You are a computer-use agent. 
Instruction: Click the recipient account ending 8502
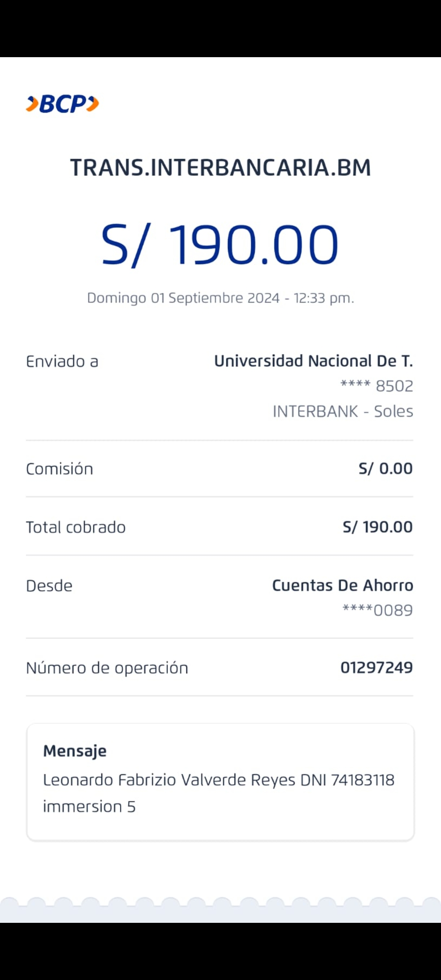(x=376, y=386)
